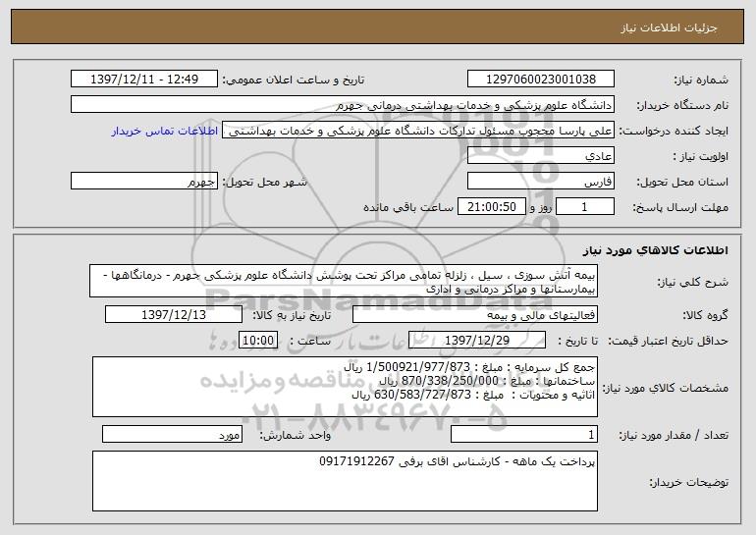Click the شهر محل تحویل field جهرم
Viewport: 756px width, 535px height.
coord(144,182)
